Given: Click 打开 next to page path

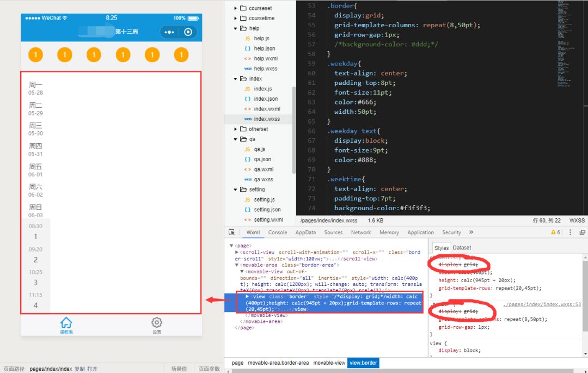Looking at the screenshot, I should pos(92,369).
